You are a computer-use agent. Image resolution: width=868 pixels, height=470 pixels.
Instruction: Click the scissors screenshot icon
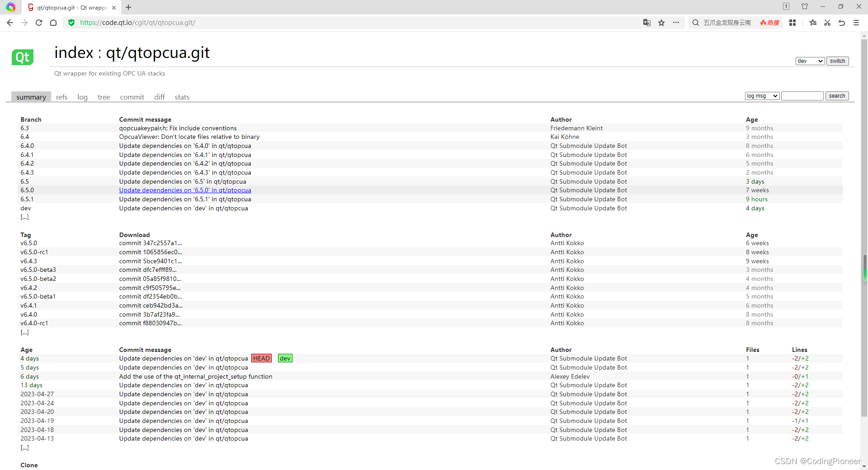(827, 23)
